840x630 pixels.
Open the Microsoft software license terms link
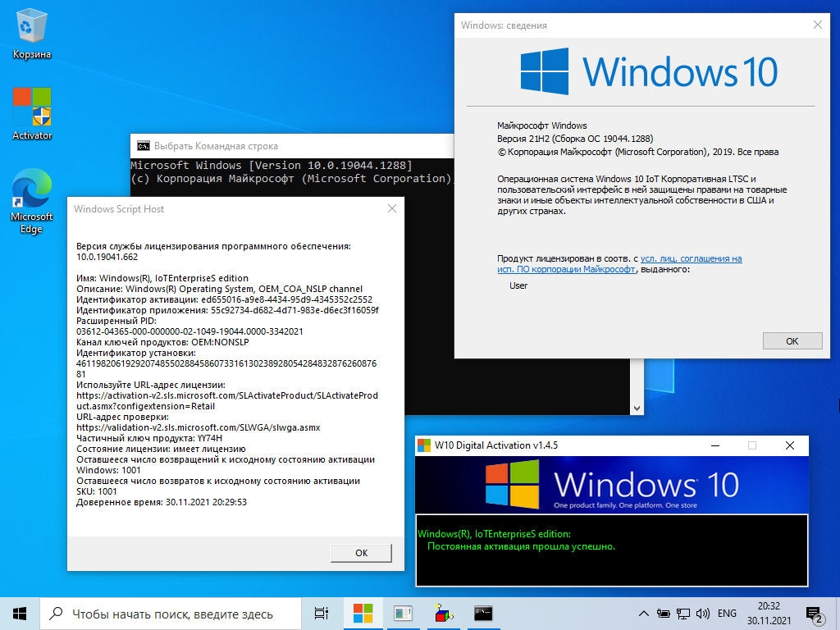click(x=619, y=263)
